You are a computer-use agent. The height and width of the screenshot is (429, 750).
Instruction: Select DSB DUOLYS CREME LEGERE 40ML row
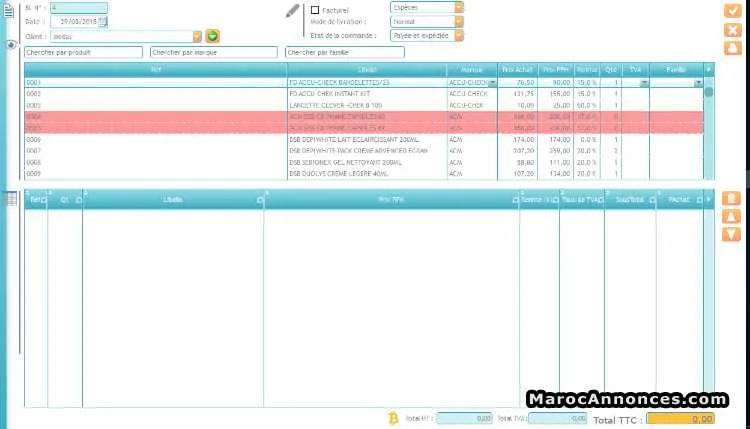[364, 174]
